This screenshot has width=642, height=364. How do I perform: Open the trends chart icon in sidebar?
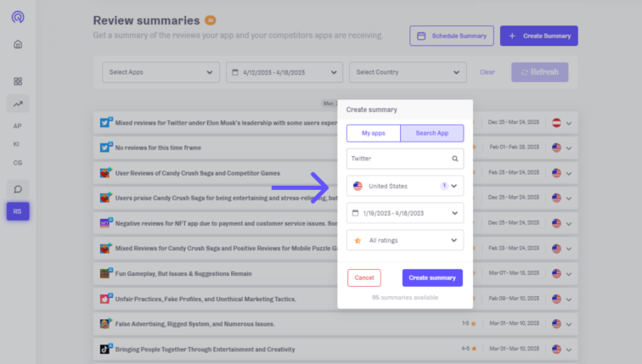coord(18,104)
